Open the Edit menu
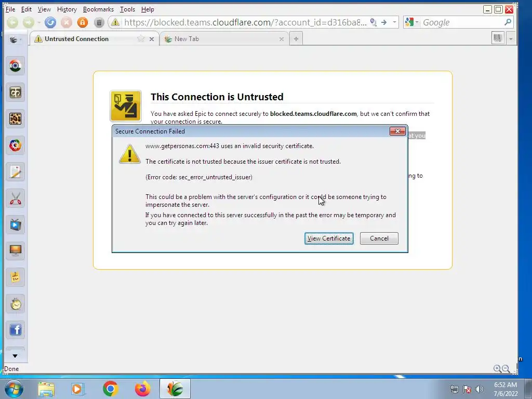The height and width of the screenshot is (399, 532). pyautogui.click(x=26, y=9)
